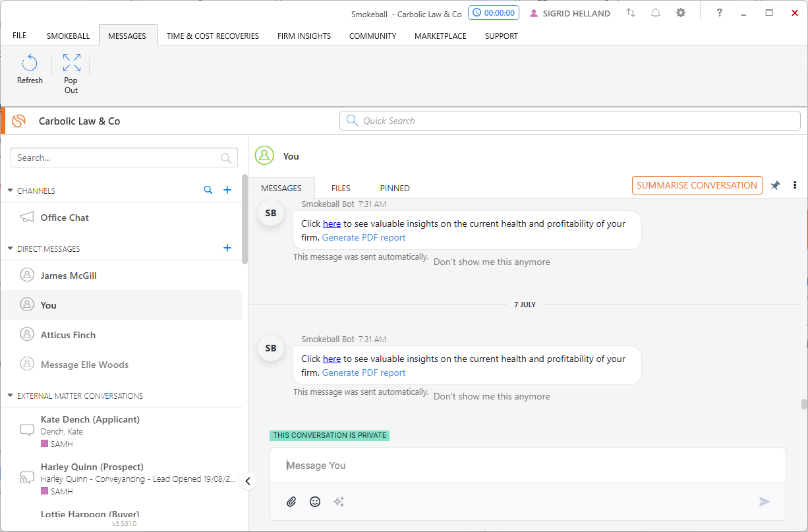Click first Don't show me this anymore
The image size is (808, 532).
[x=492, y=262]
